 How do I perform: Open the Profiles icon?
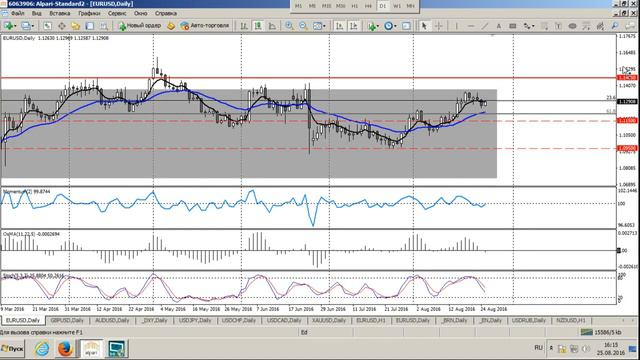[x=25, y=26]
